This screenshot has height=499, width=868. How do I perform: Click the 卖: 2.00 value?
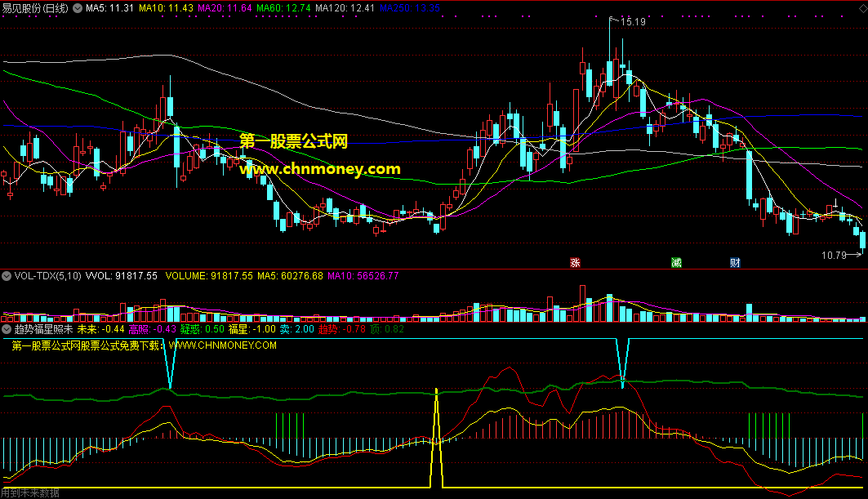click(296, 329)
